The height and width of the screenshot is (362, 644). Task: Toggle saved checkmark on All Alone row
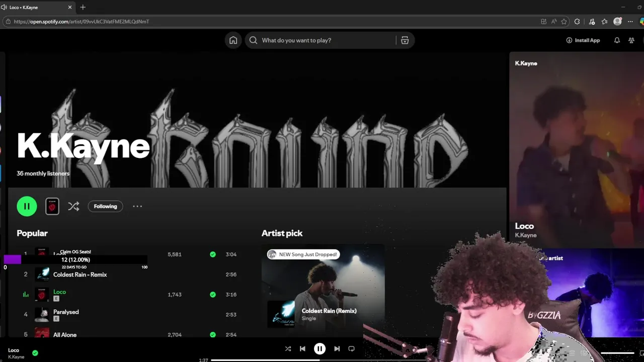tap(213, 335)
